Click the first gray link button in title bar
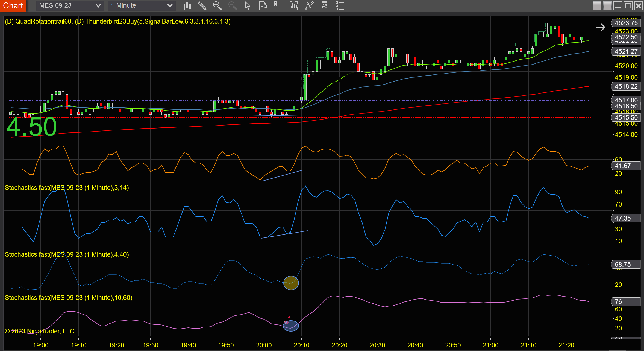Viewport: 644px width, 351px height. point(597,6)
